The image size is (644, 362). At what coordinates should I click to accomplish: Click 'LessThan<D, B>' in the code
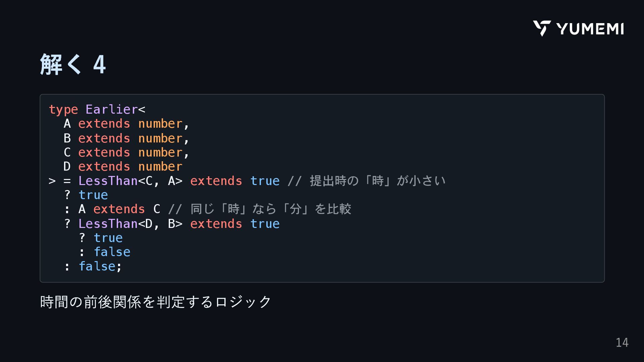point(130,224)
